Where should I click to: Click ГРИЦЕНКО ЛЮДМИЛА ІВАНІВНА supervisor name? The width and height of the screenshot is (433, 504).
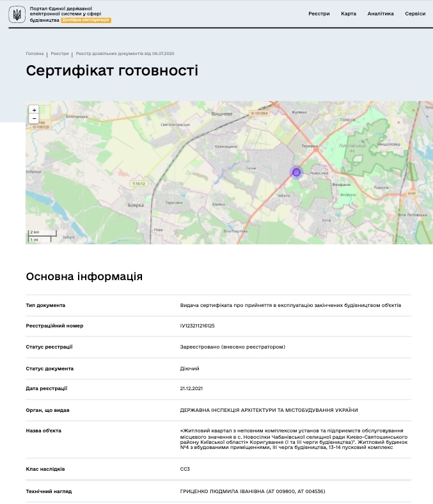pyautogui.click(x=253, y=491)
